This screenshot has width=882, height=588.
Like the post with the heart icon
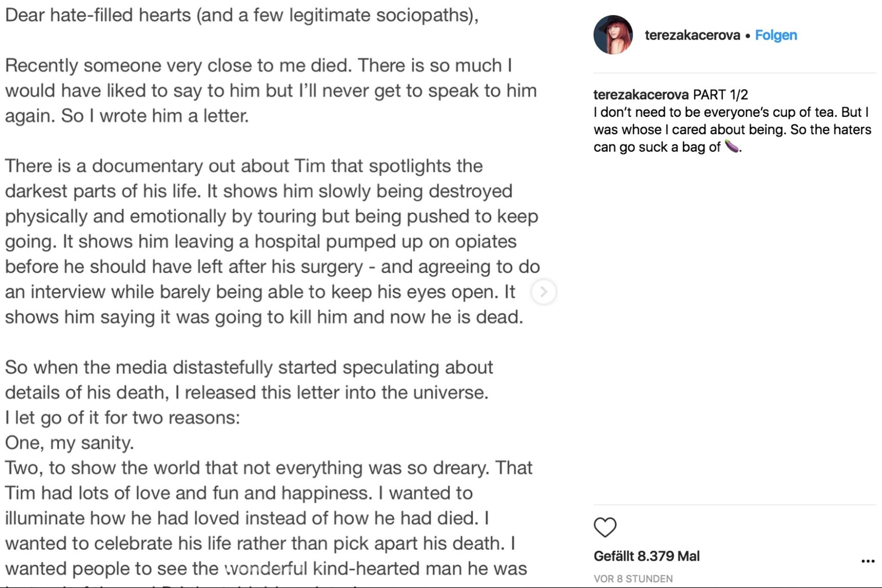click(605, 527)
